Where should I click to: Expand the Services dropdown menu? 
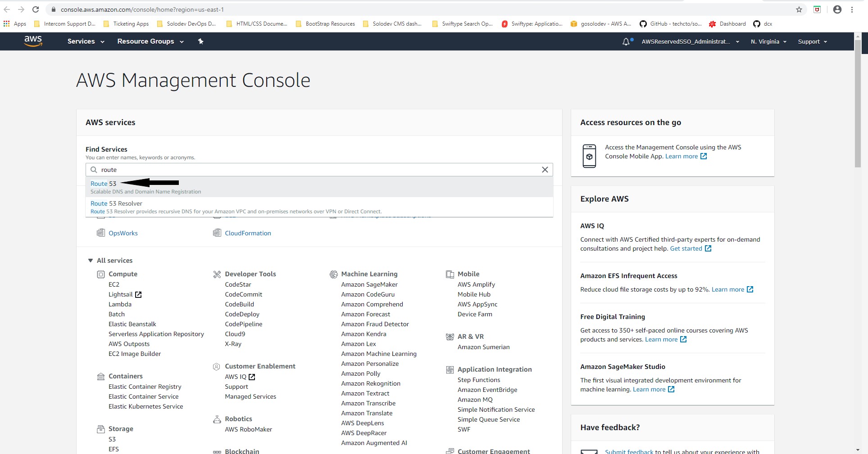pyautogui.click(x=86, y=41)
